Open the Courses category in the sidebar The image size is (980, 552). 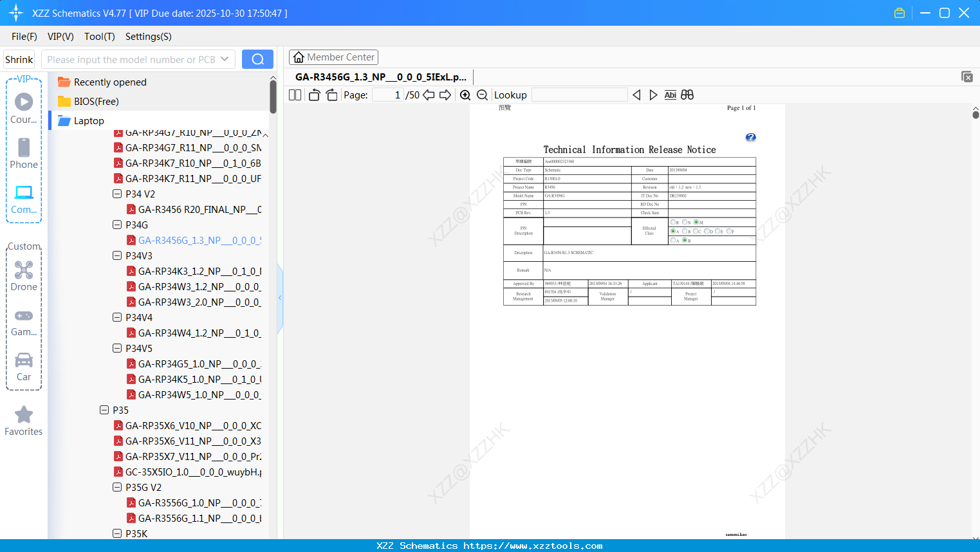(24, 108)
